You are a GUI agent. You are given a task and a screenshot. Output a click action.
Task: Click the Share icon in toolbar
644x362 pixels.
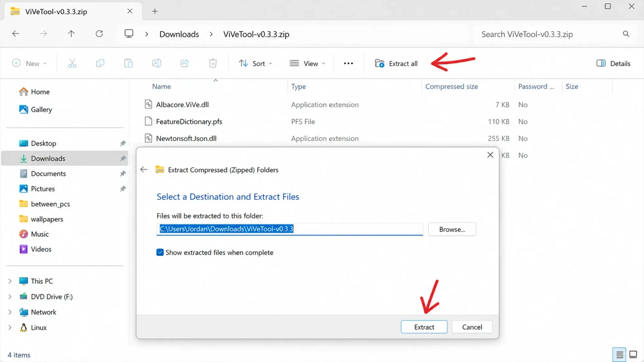point(185,63)
